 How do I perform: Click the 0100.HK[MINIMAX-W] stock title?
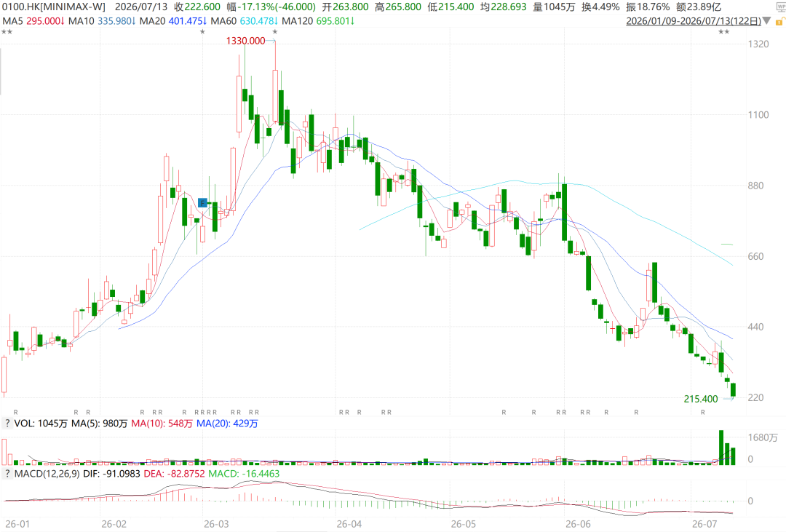[x=54, y=7]
